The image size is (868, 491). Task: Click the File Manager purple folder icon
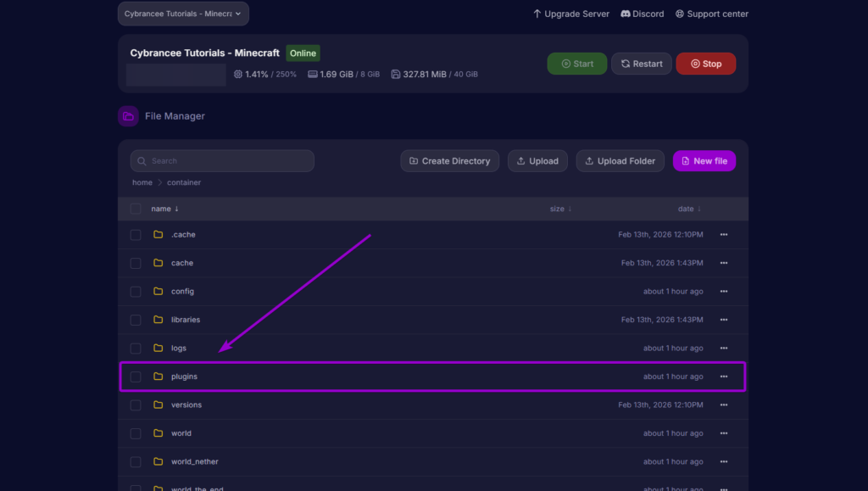128,116
